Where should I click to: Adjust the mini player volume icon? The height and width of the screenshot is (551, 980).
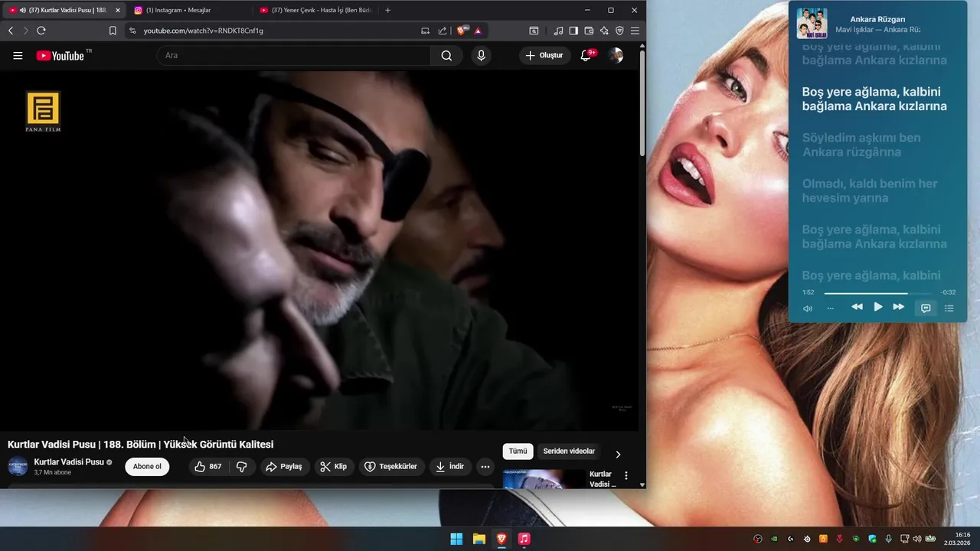point(808,308)
